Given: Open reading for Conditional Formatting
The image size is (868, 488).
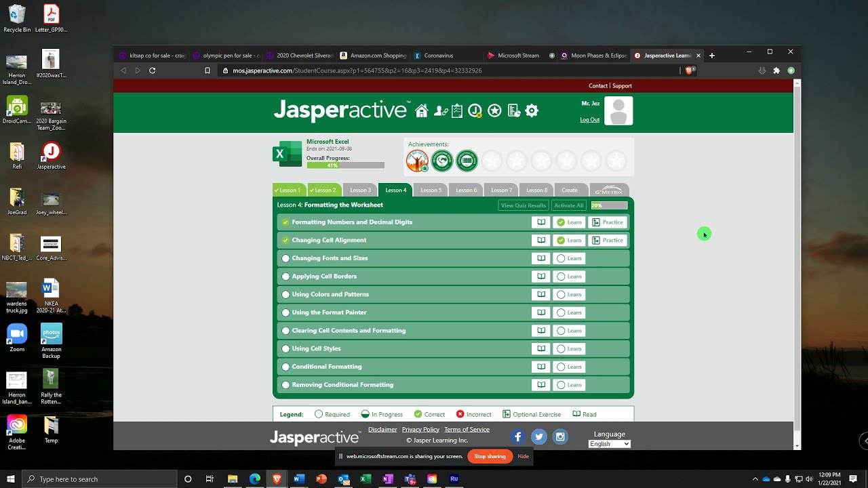Looking at the screenshot, I should (541, 367).
